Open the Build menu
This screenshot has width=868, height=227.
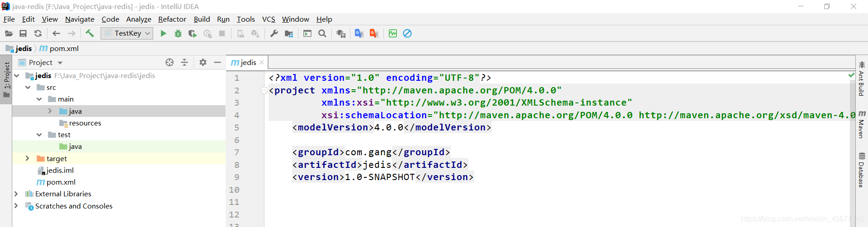(x=202, y=19)
